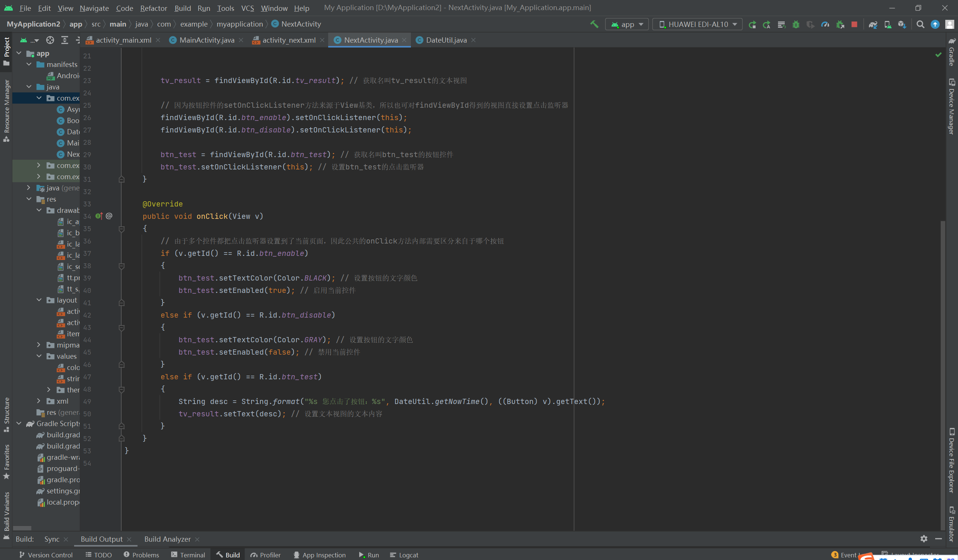Open the Profiler gauge icon in toolbar
The height and width of the screenshot is (560, 958).
pyautogui.click(x=825, y=24)
